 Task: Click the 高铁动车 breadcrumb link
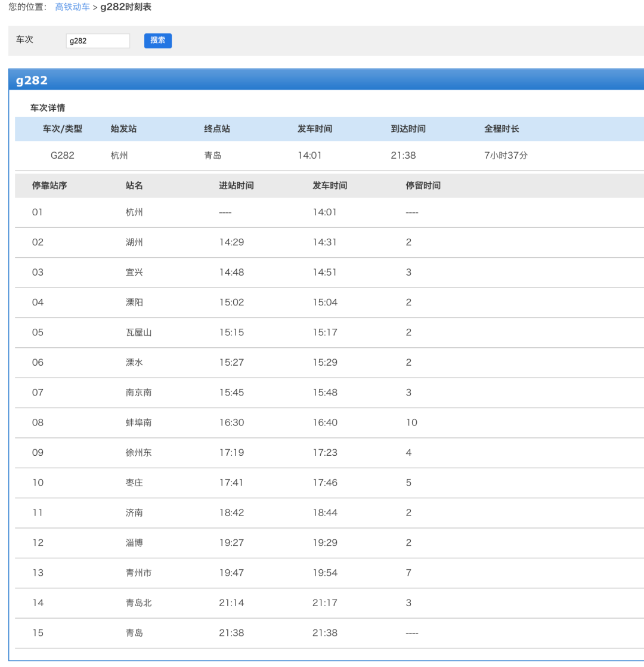point(72,7)
